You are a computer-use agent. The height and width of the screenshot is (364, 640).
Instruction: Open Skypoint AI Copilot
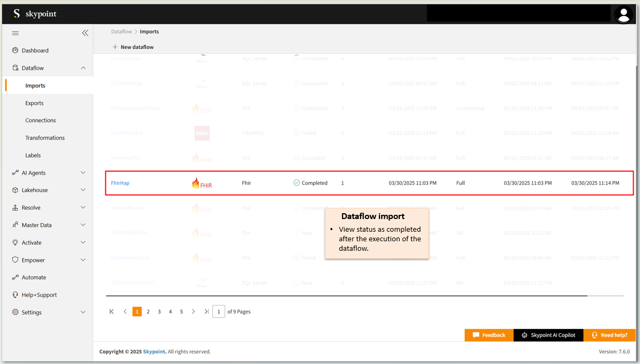point(548,335)
